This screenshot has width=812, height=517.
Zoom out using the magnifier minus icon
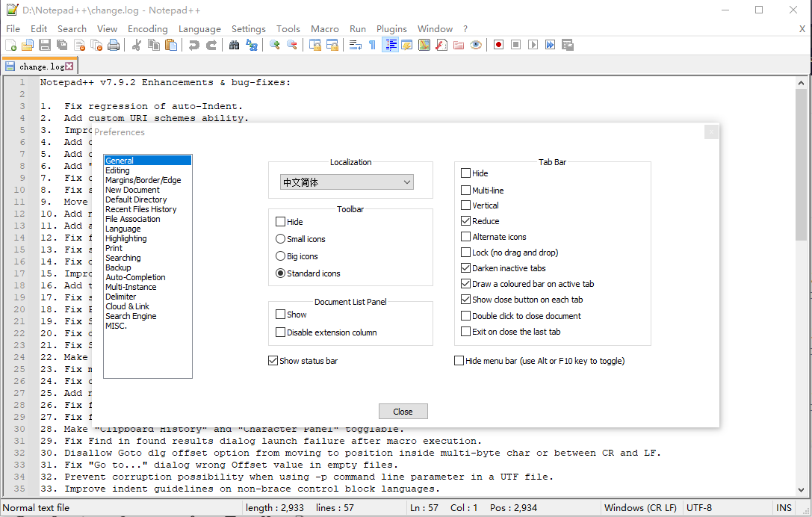[292, 45]
